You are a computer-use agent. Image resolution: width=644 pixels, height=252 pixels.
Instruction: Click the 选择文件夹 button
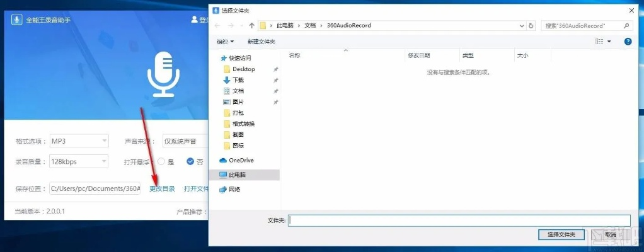pyautogui.click(x=561, y=234)
